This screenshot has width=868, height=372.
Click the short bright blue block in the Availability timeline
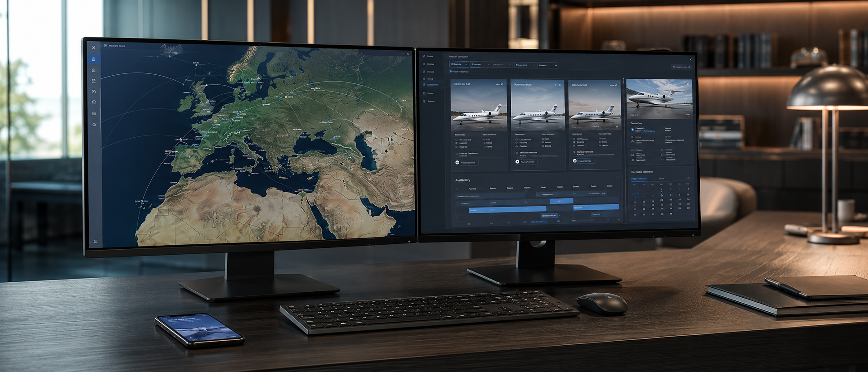click(562, 201)
